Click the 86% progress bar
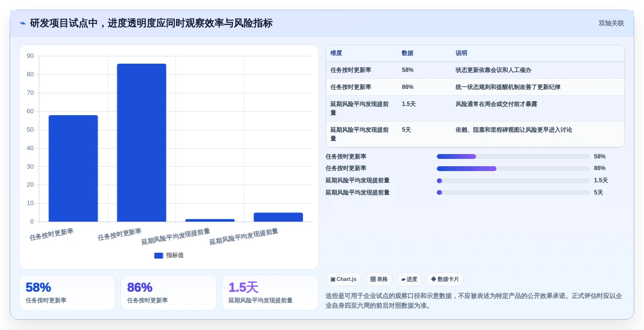Screen dimensions: 644x330 (513, 169)
